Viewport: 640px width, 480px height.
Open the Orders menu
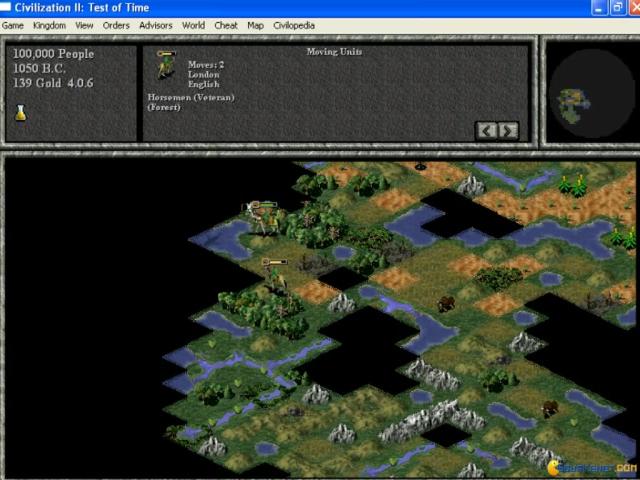coord(116,26)
